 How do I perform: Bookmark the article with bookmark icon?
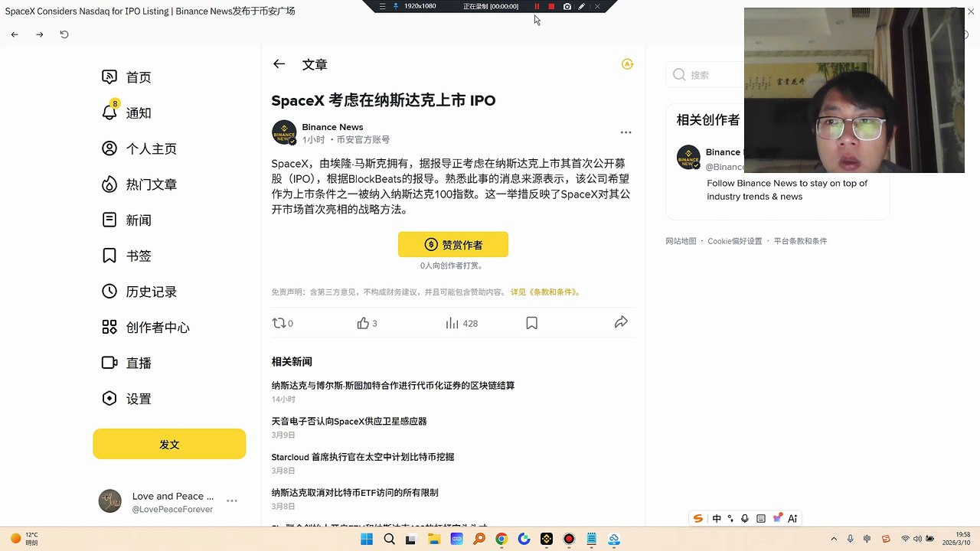tap(531, 323)
